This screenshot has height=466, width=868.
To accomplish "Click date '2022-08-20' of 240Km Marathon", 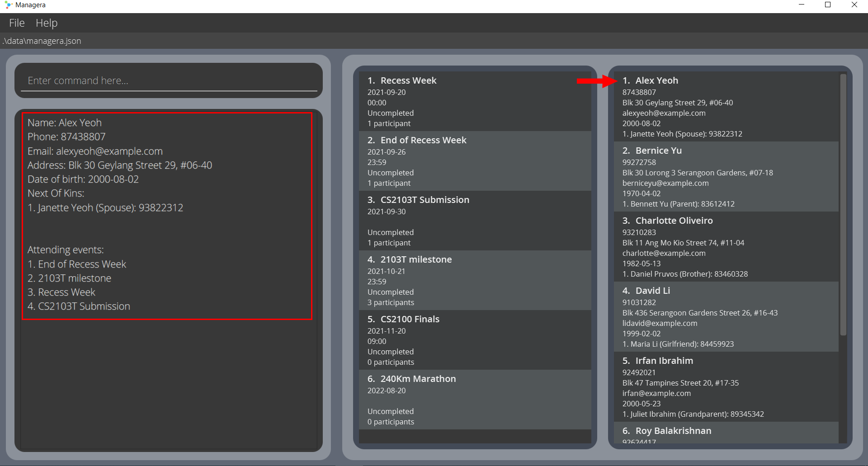I will tap(387, 391).
